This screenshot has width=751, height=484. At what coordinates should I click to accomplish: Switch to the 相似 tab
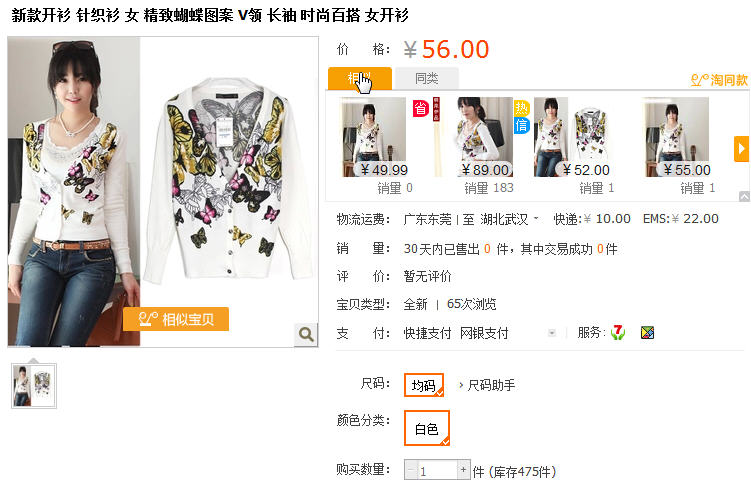pos(360,78)
